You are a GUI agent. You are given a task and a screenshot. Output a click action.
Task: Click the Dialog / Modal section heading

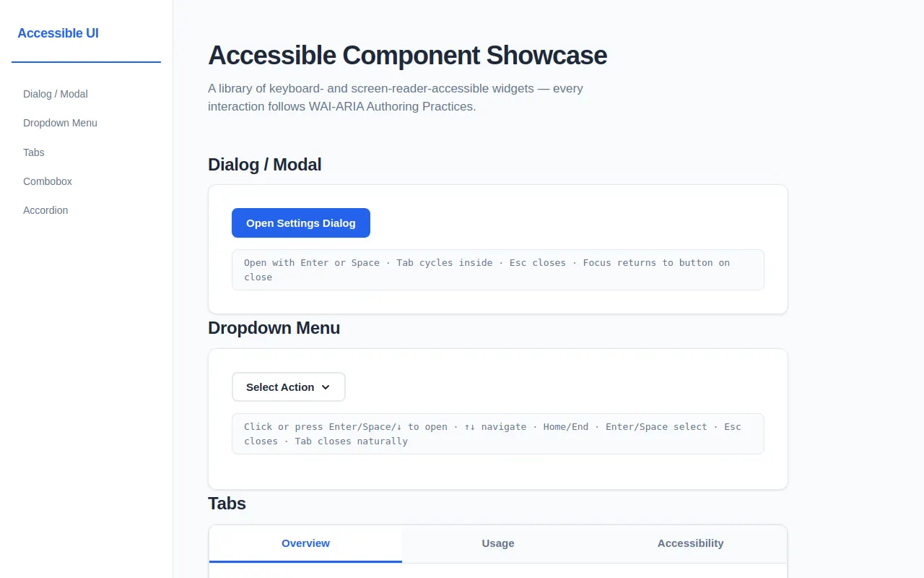point(265,165)
